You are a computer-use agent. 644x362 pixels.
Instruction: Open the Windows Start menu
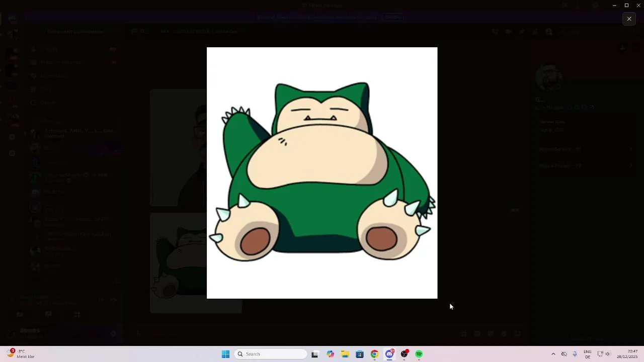[225, 354]
